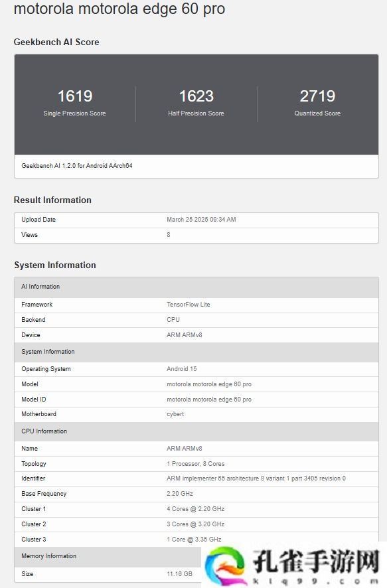Click the 'Upload Date' label
Viewport: 387px width, 588px height.
pyautogui.click(x=39, y=220)
